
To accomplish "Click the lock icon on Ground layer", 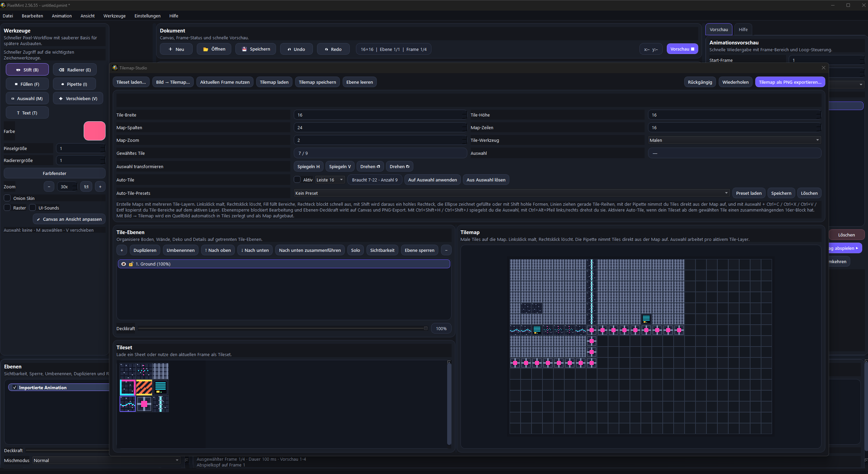I will [x=131, y=264].
